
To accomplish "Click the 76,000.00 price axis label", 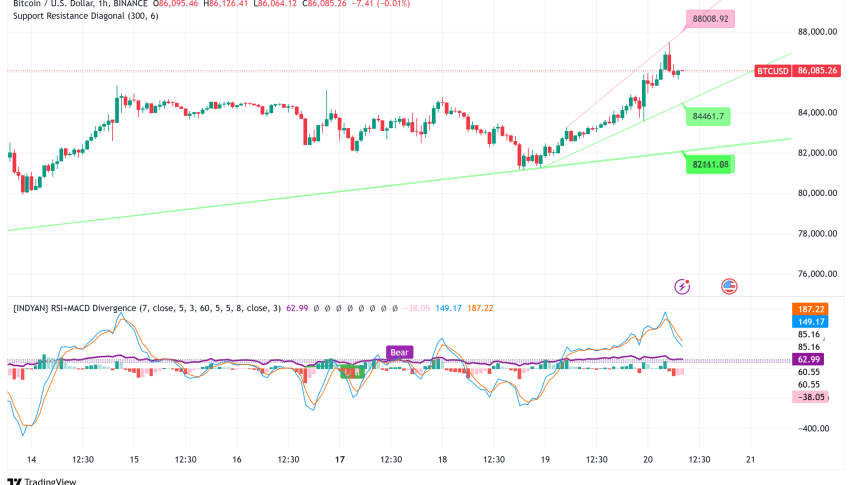I will [x=817, y=274].
